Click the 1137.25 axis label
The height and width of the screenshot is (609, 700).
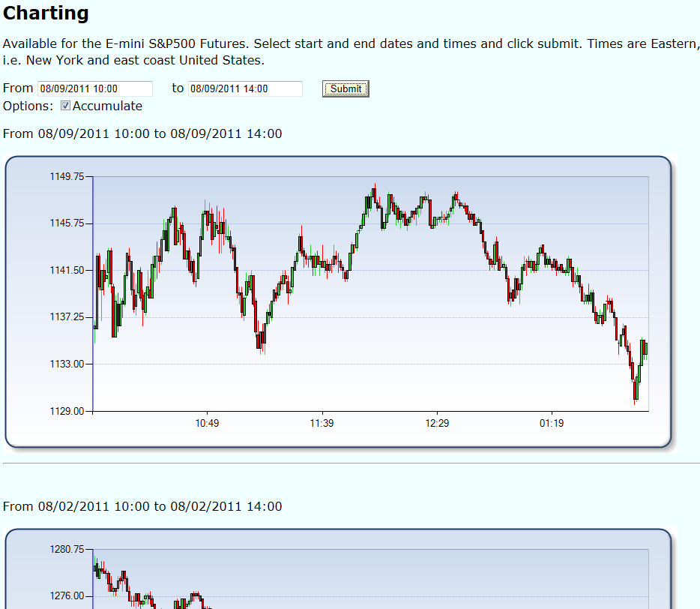tap(67, 316)
